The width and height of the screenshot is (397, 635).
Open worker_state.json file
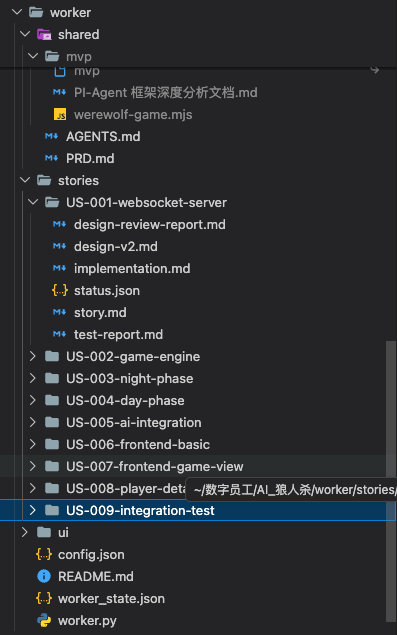pos(111,599)
